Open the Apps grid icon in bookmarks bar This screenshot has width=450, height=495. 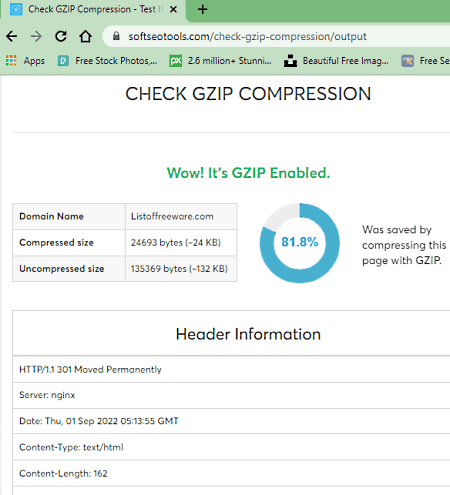tap(11, 61)
